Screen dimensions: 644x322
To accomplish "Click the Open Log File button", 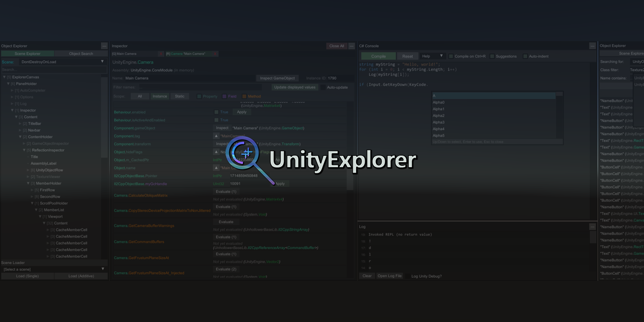I will (x=390, y=276).
